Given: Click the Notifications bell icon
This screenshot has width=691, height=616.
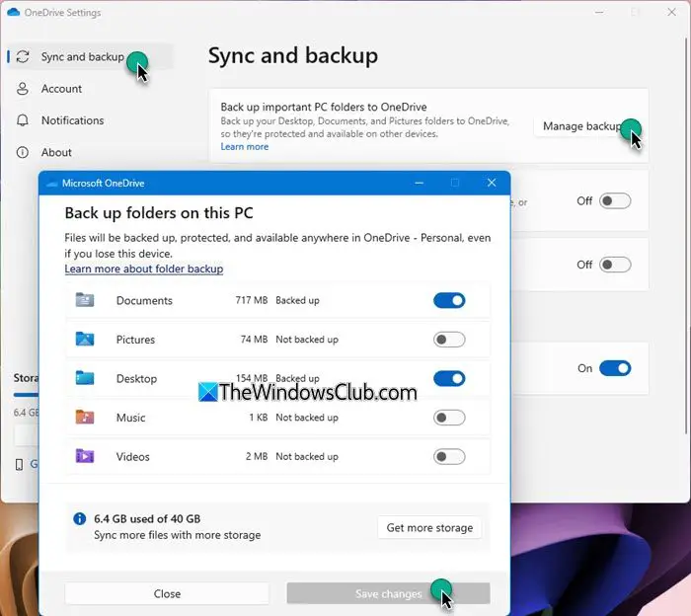Looking at the screenshot, I should point(23,120).
